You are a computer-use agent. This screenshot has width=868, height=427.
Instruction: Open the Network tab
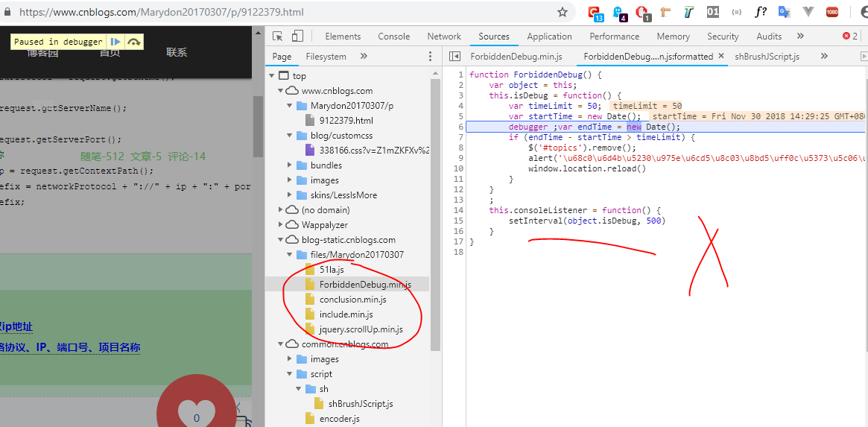point(444,37)
